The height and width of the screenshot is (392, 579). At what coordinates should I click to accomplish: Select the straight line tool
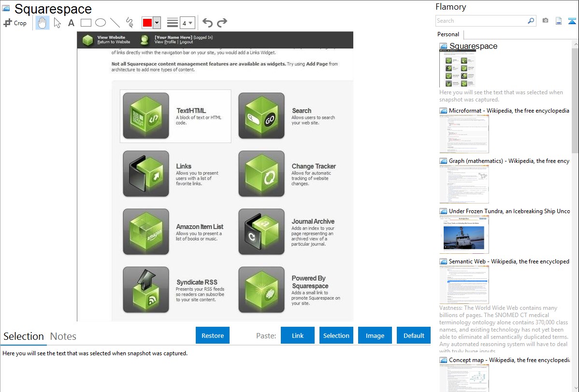tap(115, 23)
